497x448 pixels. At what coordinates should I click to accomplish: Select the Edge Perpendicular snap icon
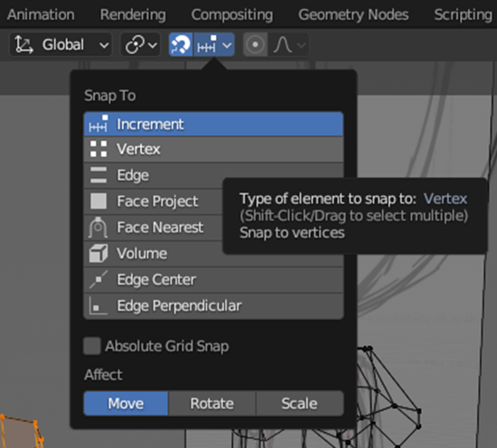tap(98, 305)
